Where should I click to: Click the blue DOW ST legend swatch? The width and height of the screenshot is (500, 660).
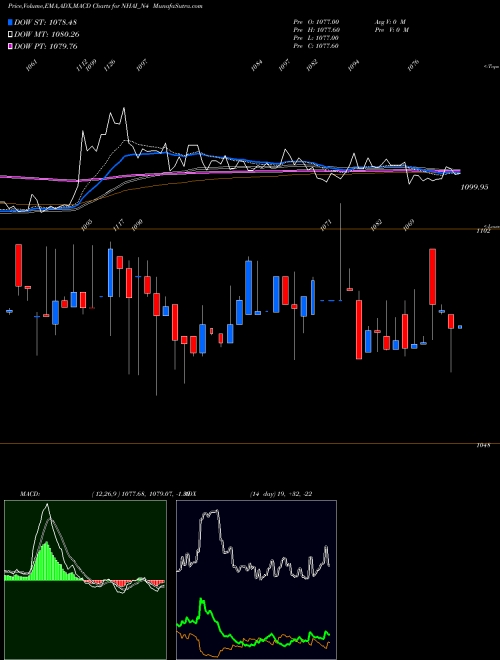coord(11,22)
